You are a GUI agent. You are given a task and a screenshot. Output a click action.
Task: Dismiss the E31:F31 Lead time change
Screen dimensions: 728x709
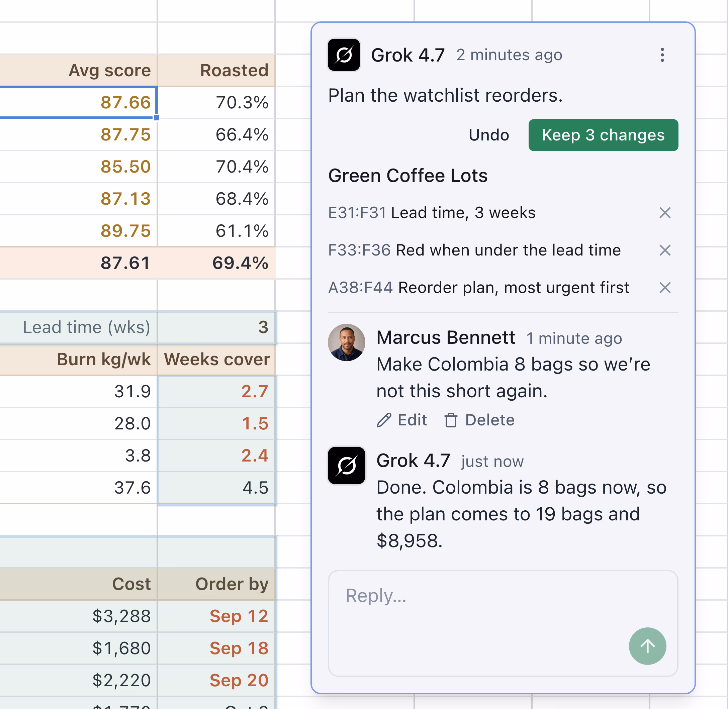click(x=665, y=213)
